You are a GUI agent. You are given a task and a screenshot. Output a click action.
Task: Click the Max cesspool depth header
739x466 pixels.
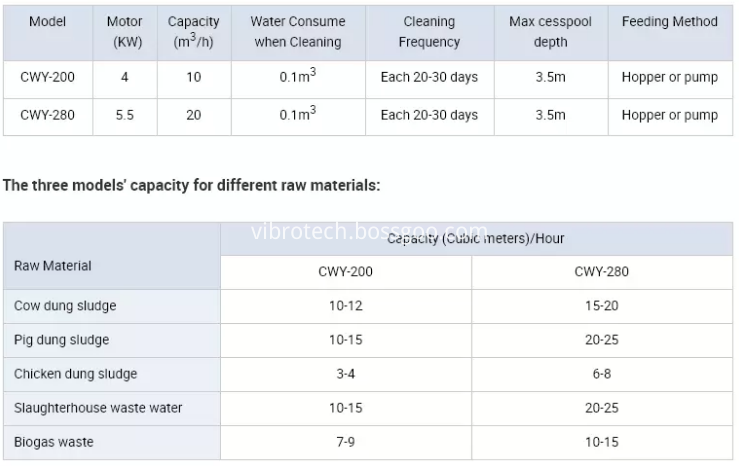pos(551,32)
